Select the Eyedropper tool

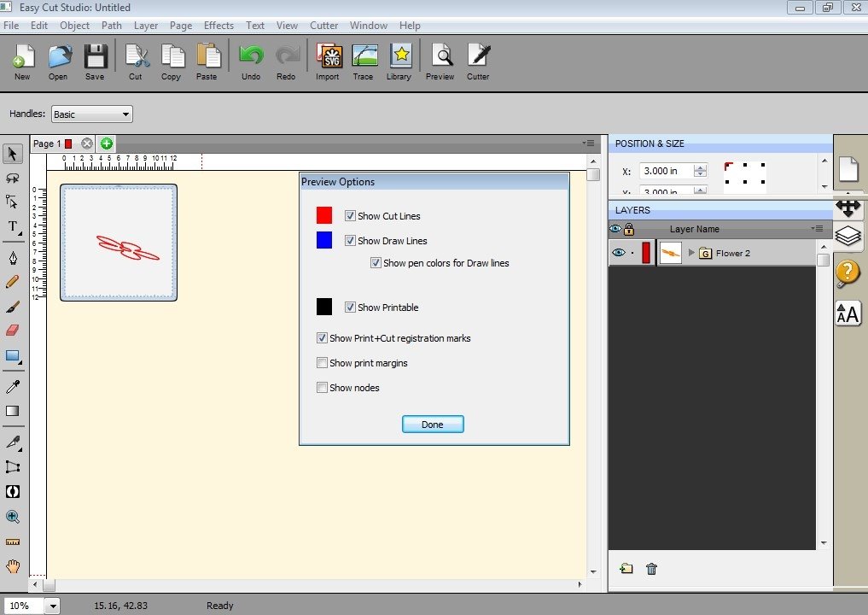[12, 386]
